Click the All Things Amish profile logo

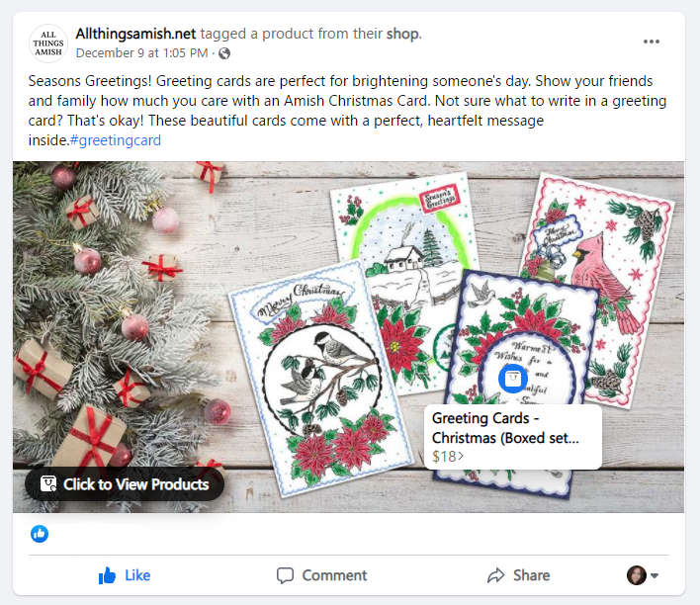(x=48, y=43)
